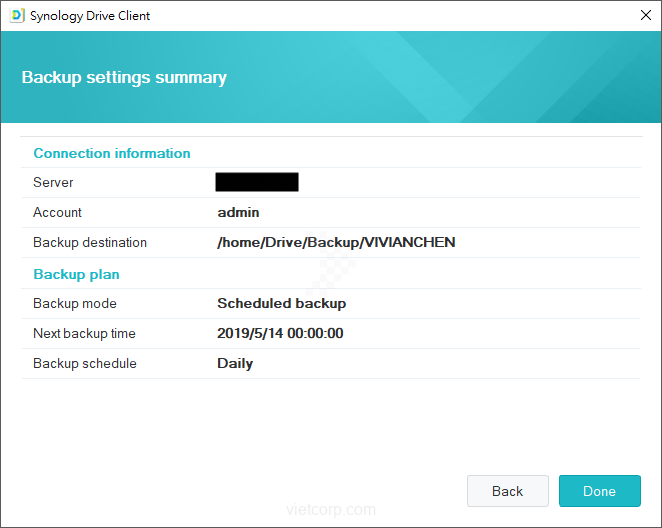Click the 'Backup destination' label
The height and width of the screenshot is (528, 662).
pos(90,243)
